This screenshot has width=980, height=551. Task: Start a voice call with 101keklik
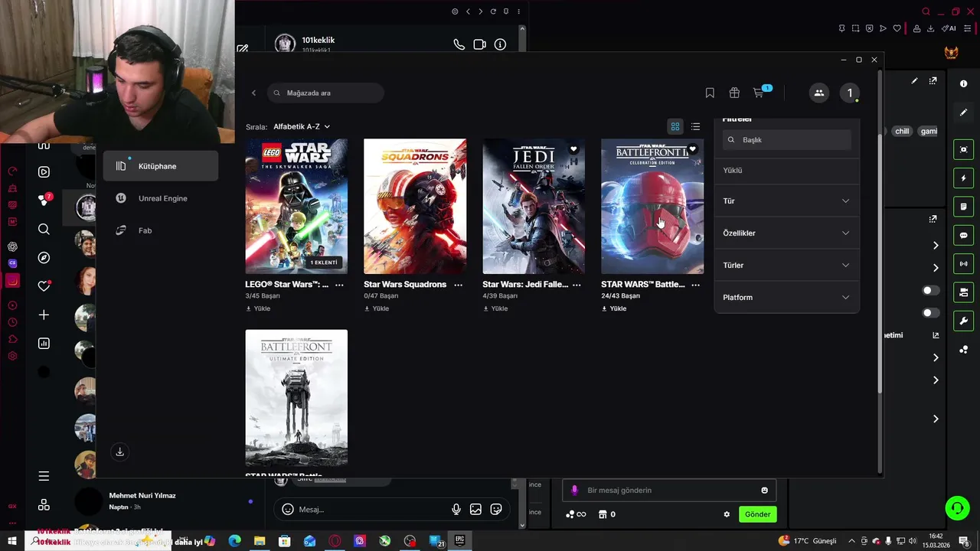[x=459, y=44]
